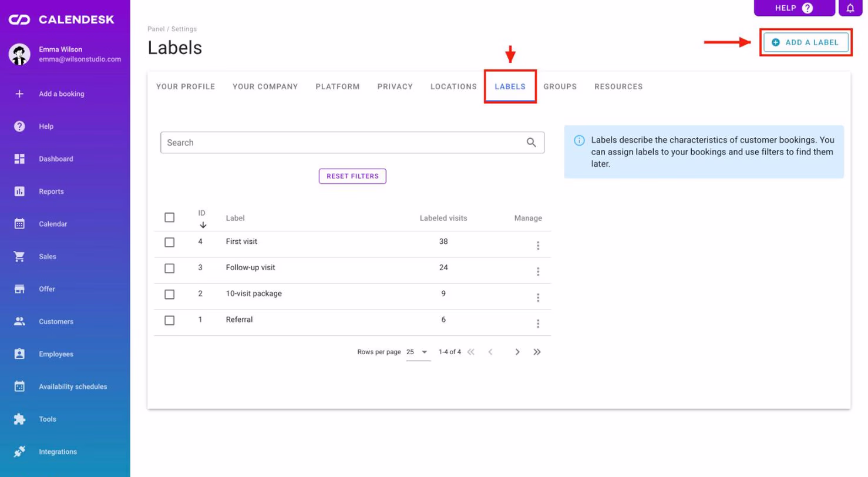Click the plus icon for Add a booking
The image size is (868, 477).
[19, 93]
